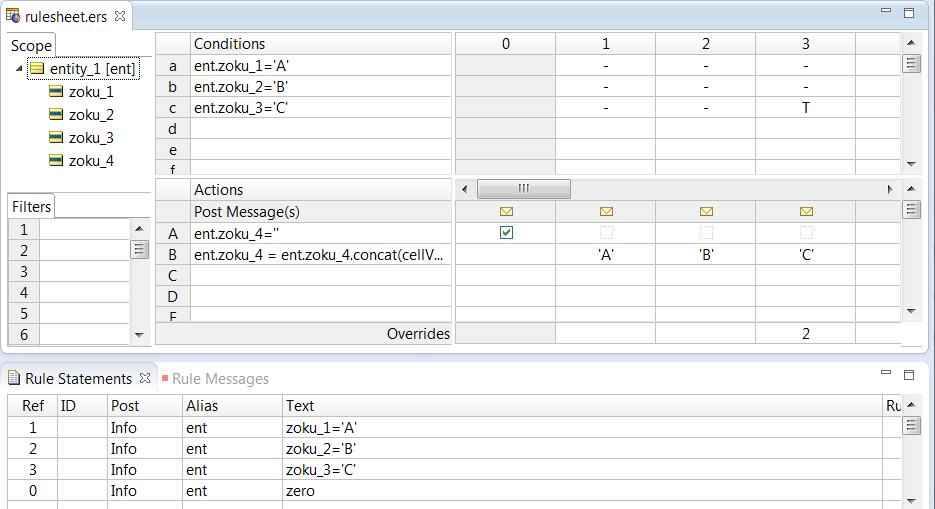
Task: Select zoku_4 in scope tree
Action: pyautogui.click(x=91, y=161)
